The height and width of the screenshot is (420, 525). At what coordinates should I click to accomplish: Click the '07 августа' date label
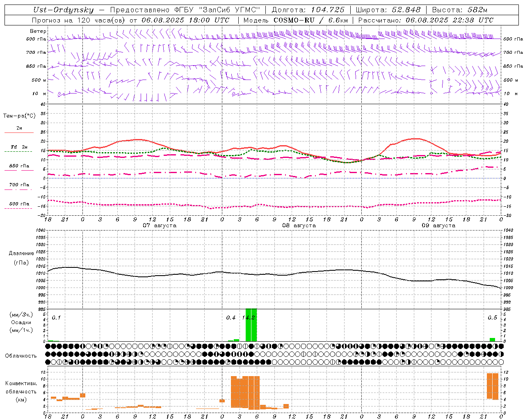click(x=160, y=225)
